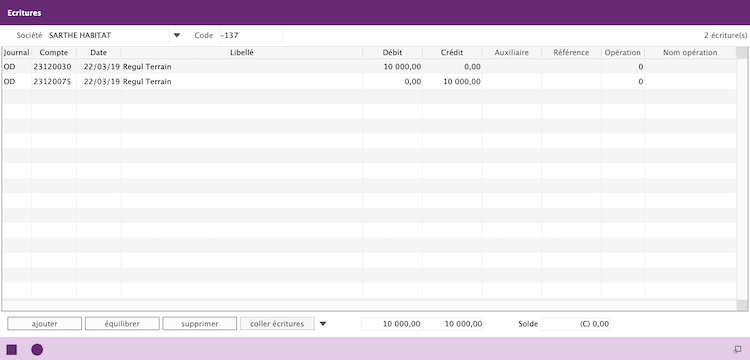Click the Compte column header

54,53
